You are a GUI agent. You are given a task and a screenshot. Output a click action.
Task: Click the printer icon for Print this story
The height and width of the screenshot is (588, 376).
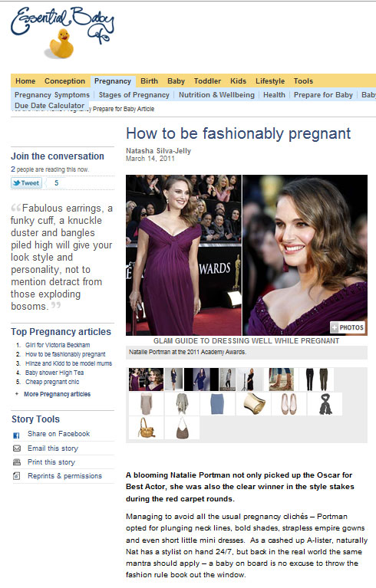(x=17, y=462)
